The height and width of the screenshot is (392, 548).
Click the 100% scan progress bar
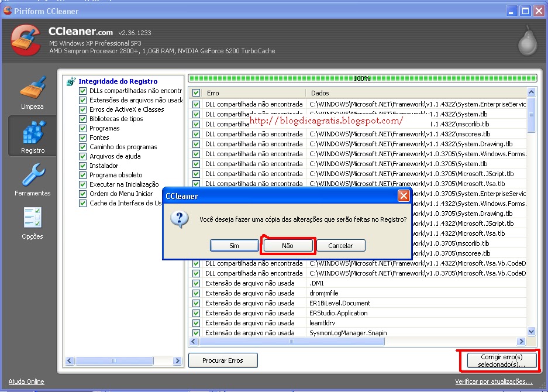(x=363, y=78)
